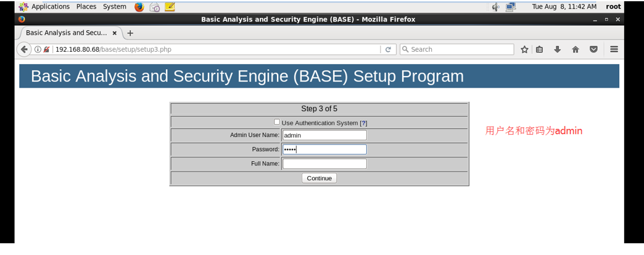Go to Firefox home page icon
Screen dimensions: 644x255
click(x=576, y=49)
